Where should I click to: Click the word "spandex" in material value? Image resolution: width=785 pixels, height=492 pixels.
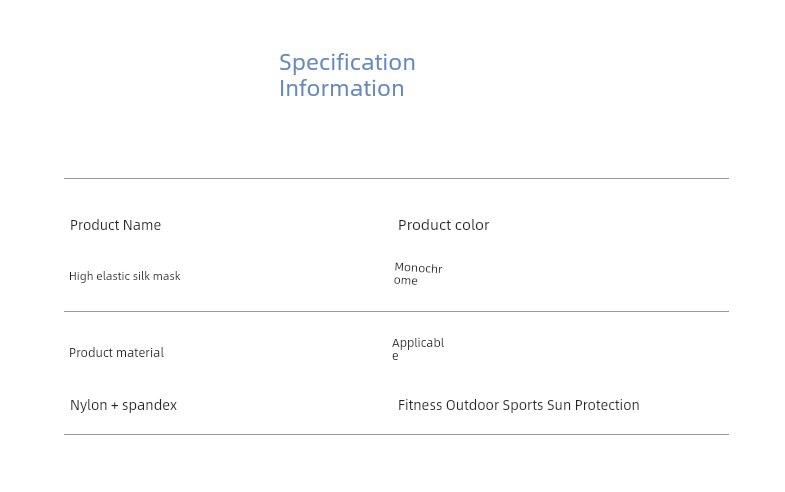tap(150, 405)
